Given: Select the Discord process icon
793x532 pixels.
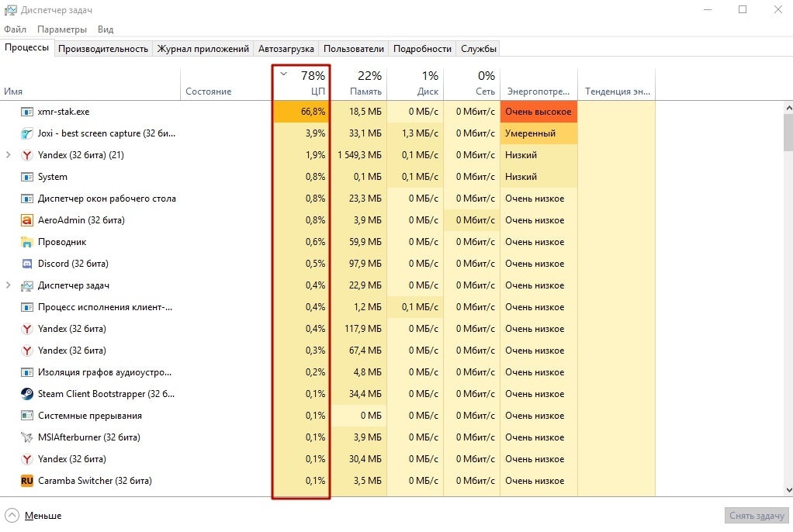Looking at the screenshot, I should coord(27,263).
